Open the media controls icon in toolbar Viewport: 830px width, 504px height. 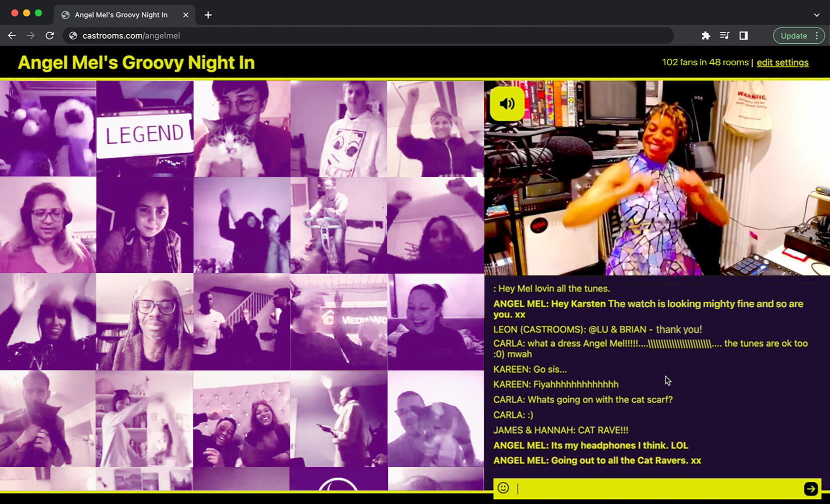click(x=724, y=36)
